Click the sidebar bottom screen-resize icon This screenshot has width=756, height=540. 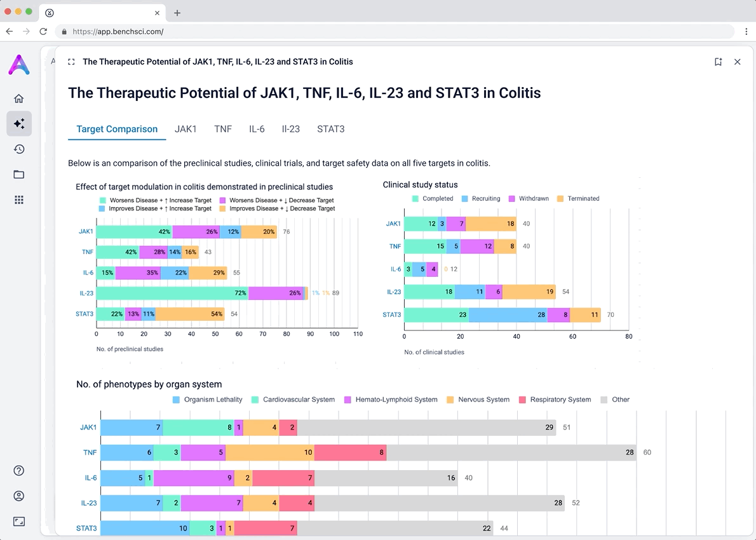(x=19, y=521)
